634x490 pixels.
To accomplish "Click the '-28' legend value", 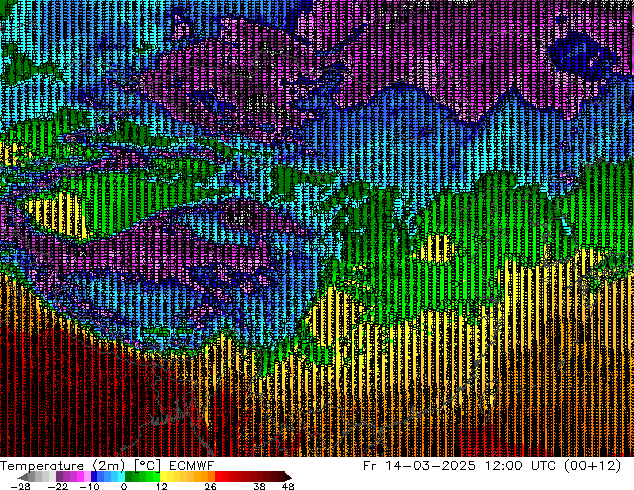I will (20, 486).
